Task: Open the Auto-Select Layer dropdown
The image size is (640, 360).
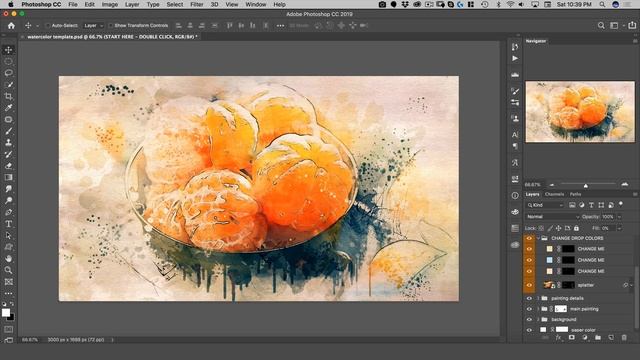Action: click(93, 25)
